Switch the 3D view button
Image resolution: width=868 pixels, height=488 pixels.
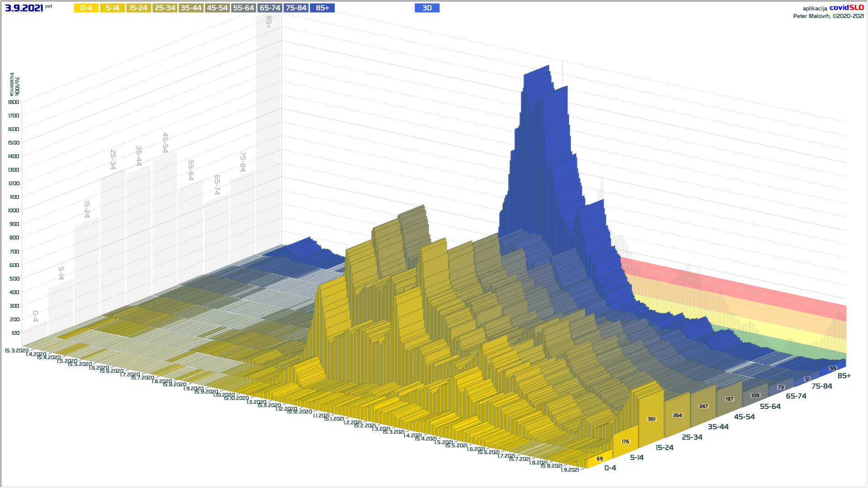(x=427, y=8)
